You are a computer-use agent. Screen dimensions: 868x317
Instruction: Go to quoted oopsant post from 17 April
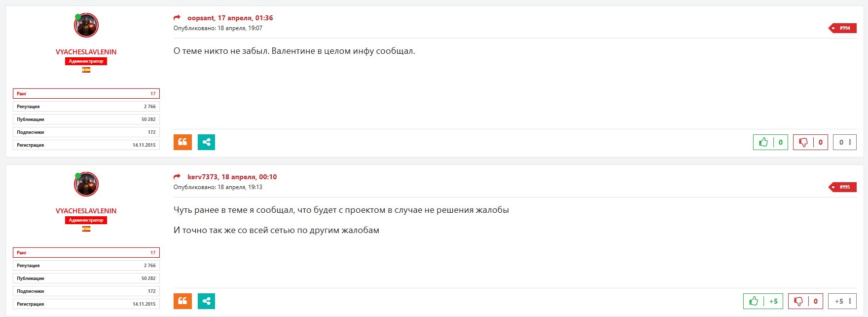click(230, 18)
